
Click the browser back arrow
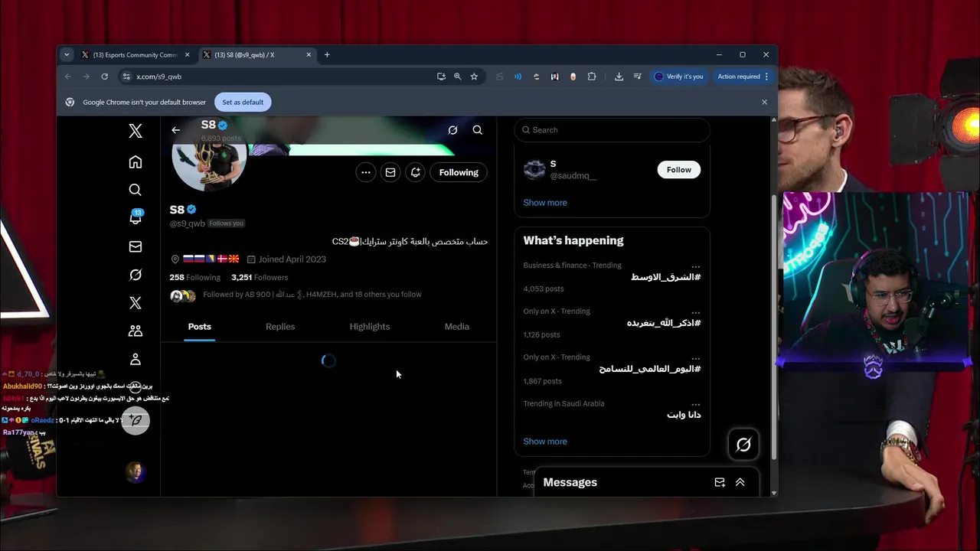(x=67, y=77)
